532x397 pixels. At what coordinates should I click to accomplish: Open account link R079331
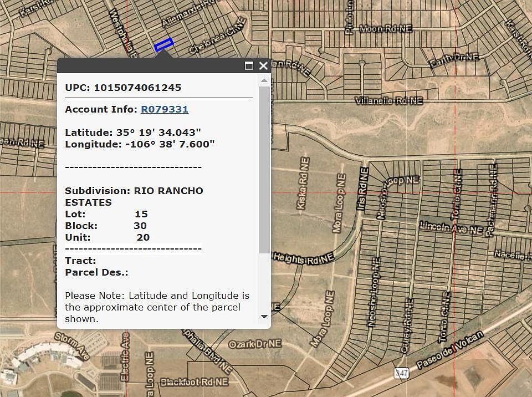(x=164, y=109)
